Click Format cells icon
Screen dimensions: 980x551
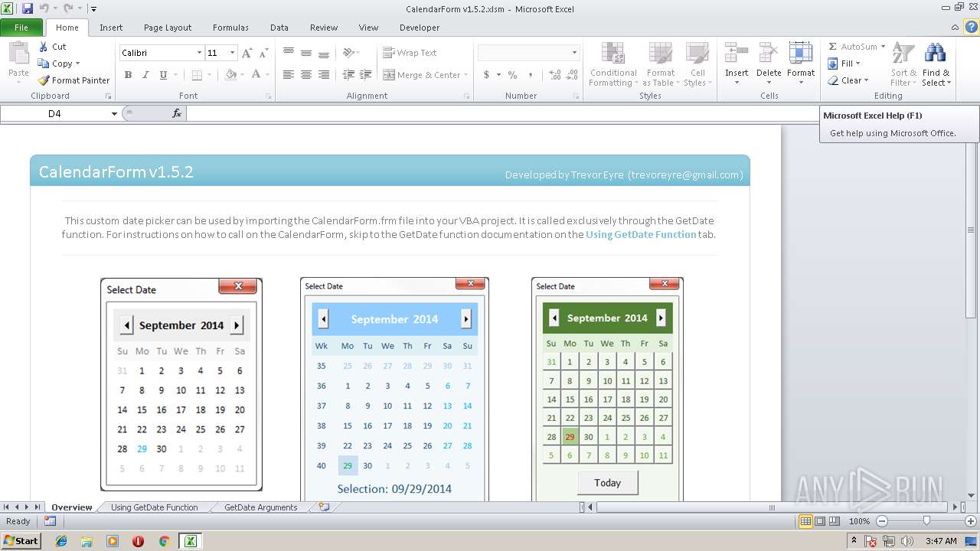tap(801, 53)
